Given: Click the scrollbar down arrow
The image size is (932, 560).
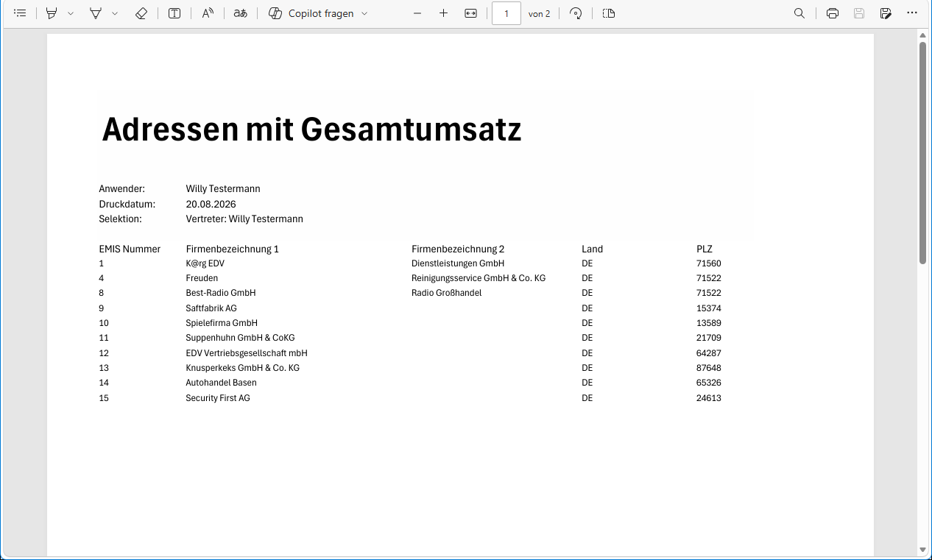Looking at the screenshot, I should point(922,550).
